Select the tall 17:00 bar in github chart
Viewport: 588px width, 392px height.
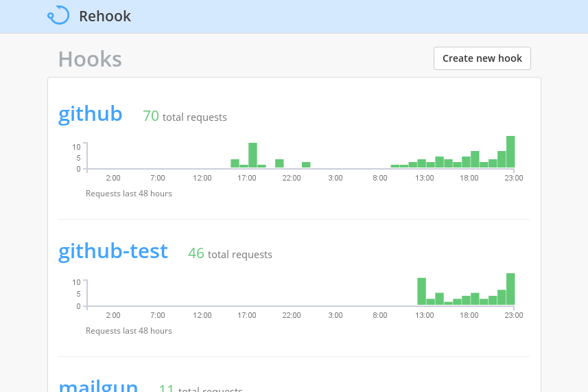tap(252, 155)
